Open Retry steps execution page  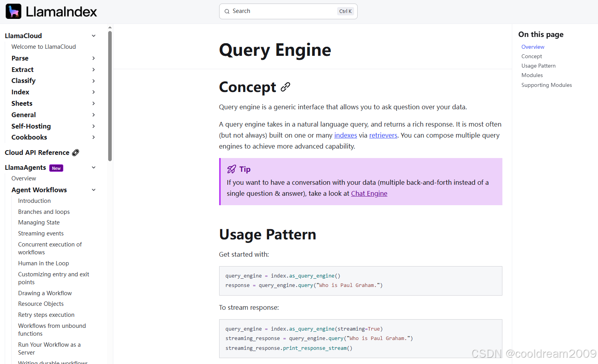(x=46, y=315)
